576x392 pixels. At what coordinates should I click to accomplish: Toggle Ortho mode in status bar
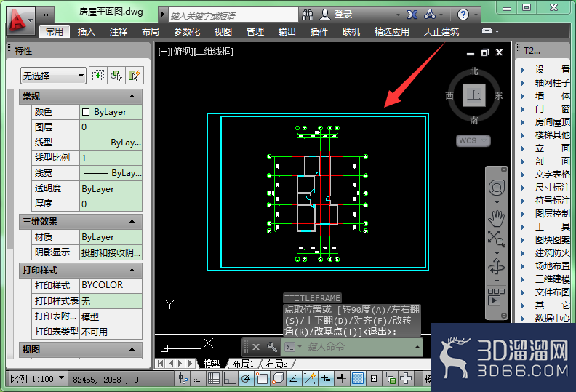coord(230,378)
